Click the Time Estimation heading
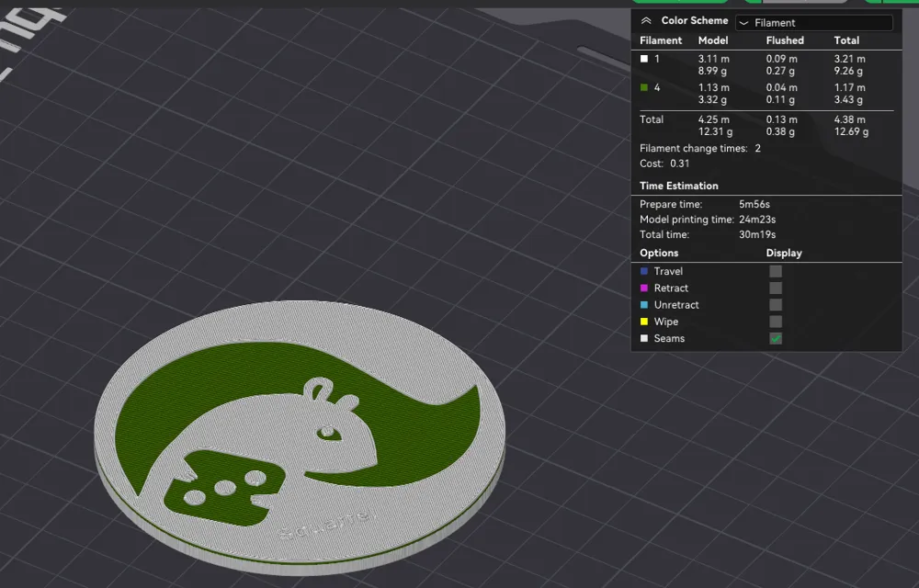This screenshot has height=588, width=919. (679, 186)
